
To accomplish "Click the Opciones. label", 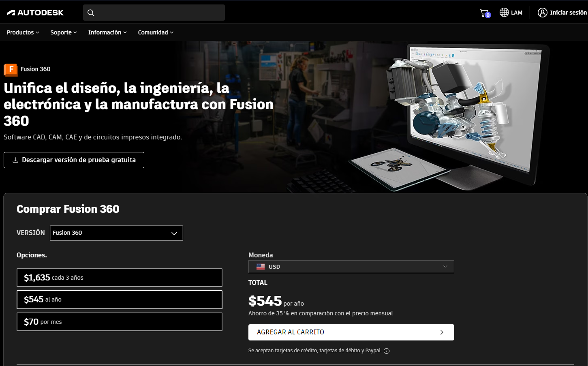I will 32,255.
